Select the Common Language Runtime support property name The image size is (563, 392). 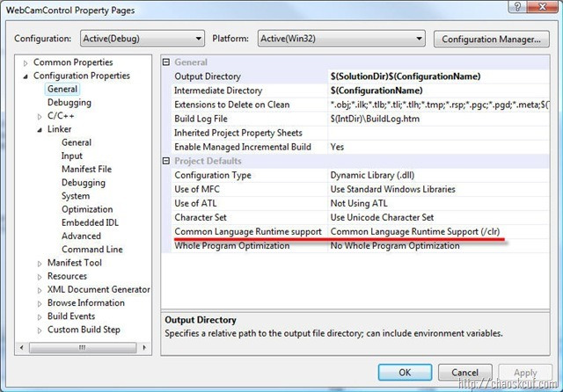click(x=248, y=232)
